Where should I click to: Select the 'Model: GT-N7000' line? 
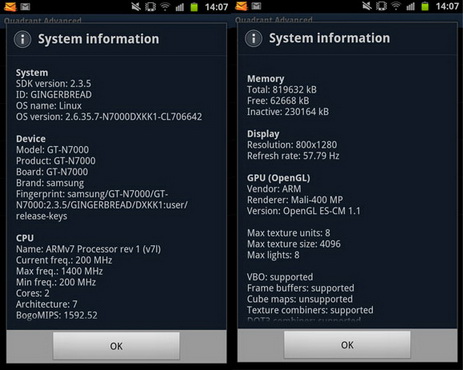pos(52,150)
